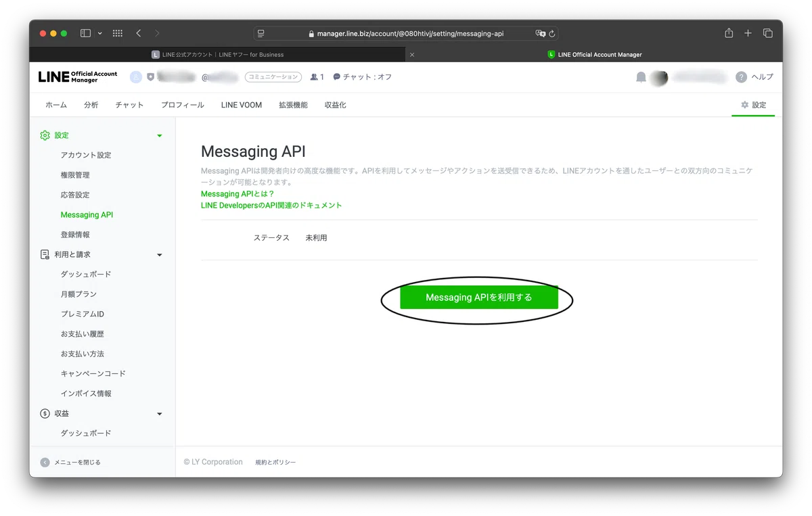Switch to the LINE公式アカウント LINEヤフー for Business tab
This screenshot has width=812, height=516.
pos(217,55)
